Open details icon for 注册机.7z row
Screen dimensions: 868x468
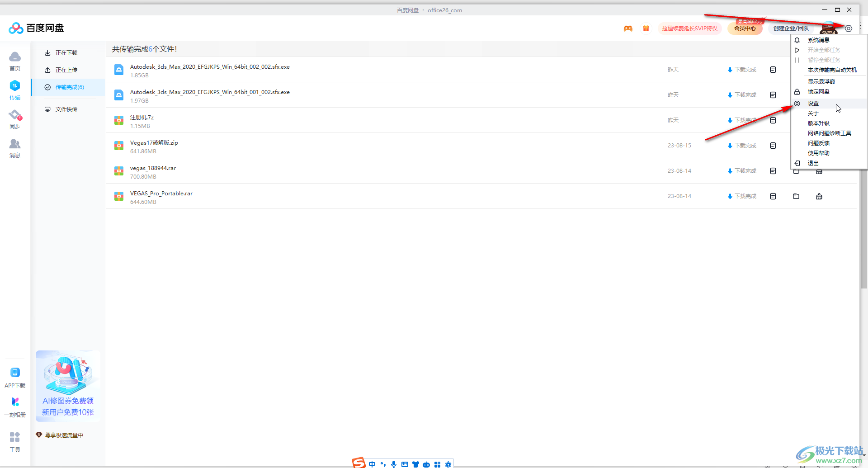773,120
